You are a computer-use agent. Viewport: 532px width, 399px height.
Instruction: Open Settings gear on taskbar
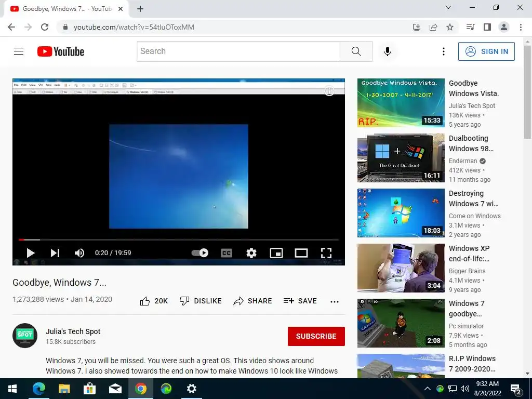191,389
